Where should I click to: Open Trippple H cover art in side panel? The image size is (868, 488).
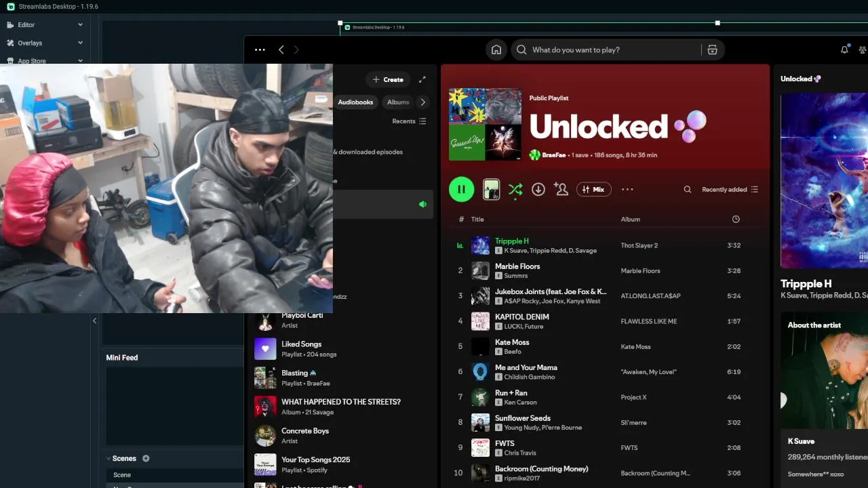[824, 181]
